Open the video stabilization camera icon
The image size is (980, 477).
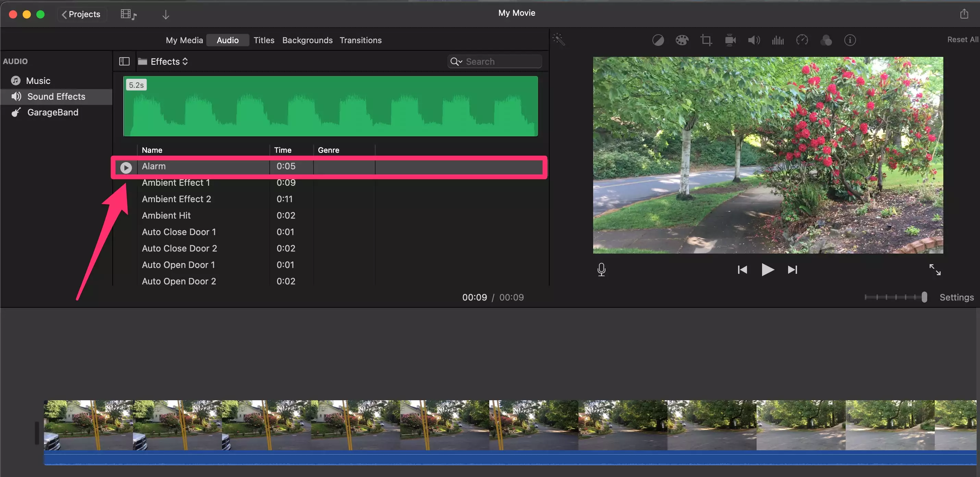(730, 40)
